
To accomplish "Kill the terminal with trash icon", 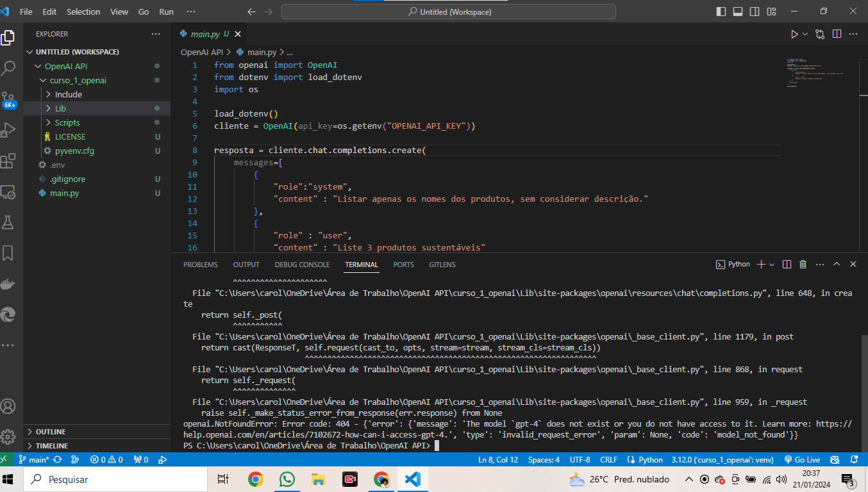I will coord(803,264).
